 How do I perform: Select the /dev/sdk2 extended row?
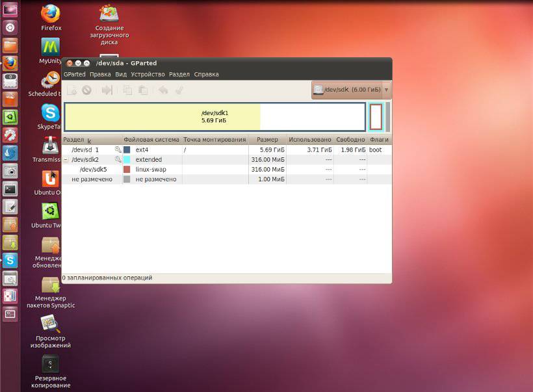[x=227, y=159]
